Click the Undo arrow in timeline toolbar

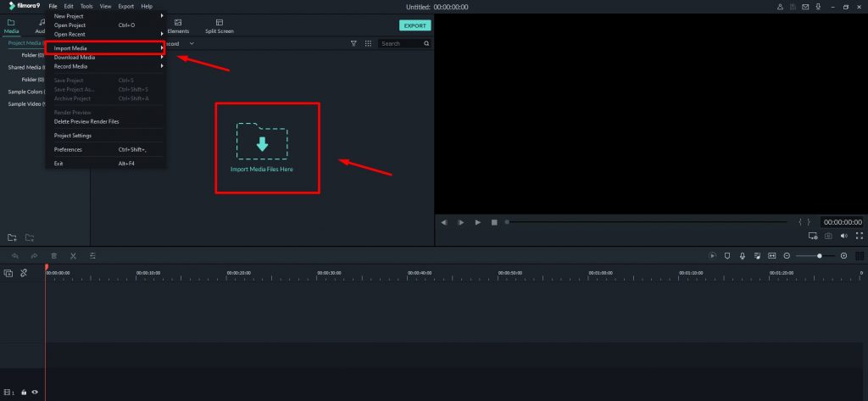15,256
